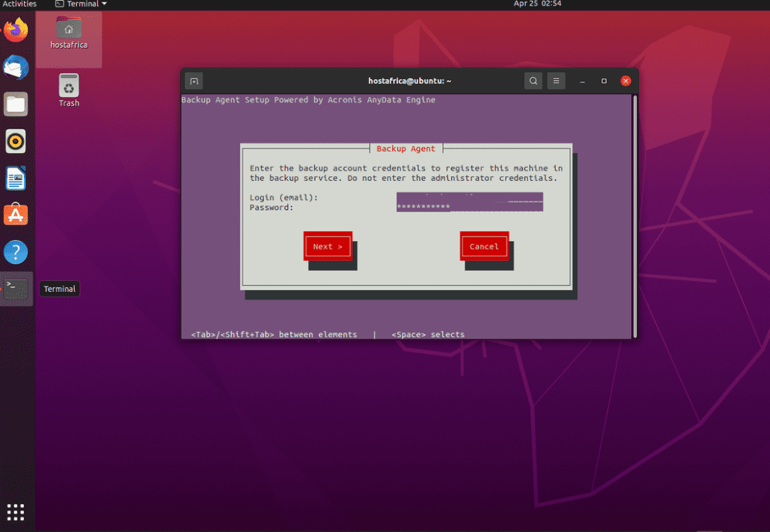Show Applications grid
Screen dimensions: 770x532
(x=15, y=511)
